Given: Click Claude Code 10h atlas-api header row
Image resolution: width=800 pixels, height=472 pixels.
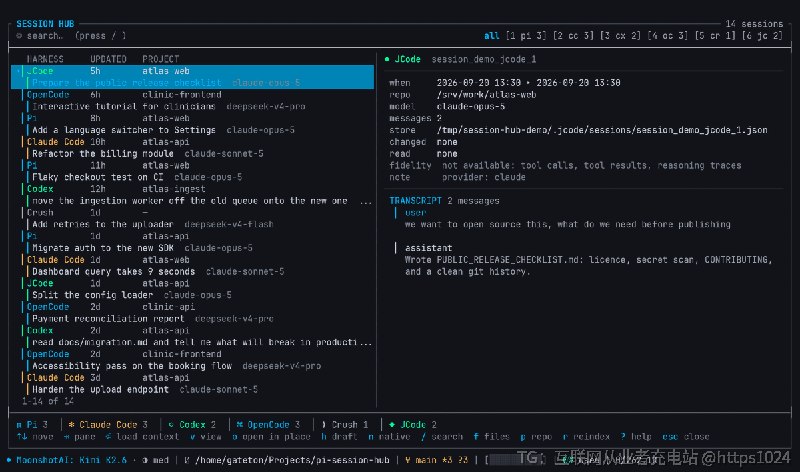Looking at the screenshot, I should (192, 142).
